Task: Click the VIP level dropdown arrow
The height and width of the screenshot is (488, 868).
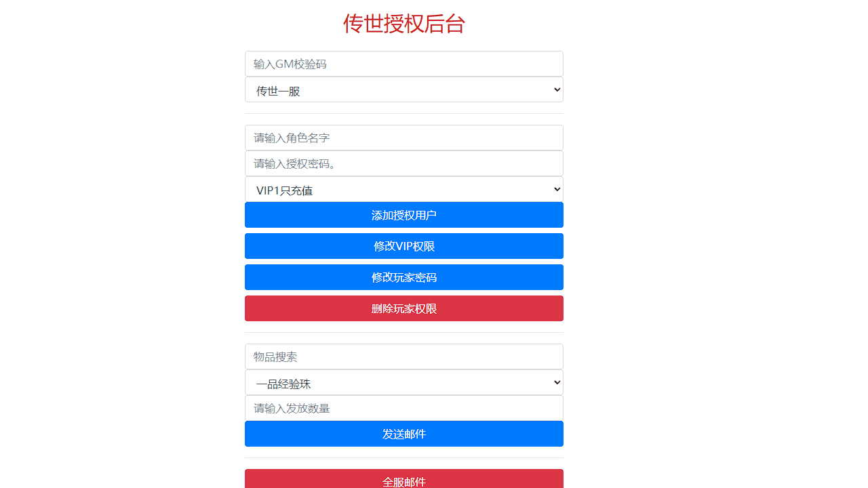Action: click(556, 189)
